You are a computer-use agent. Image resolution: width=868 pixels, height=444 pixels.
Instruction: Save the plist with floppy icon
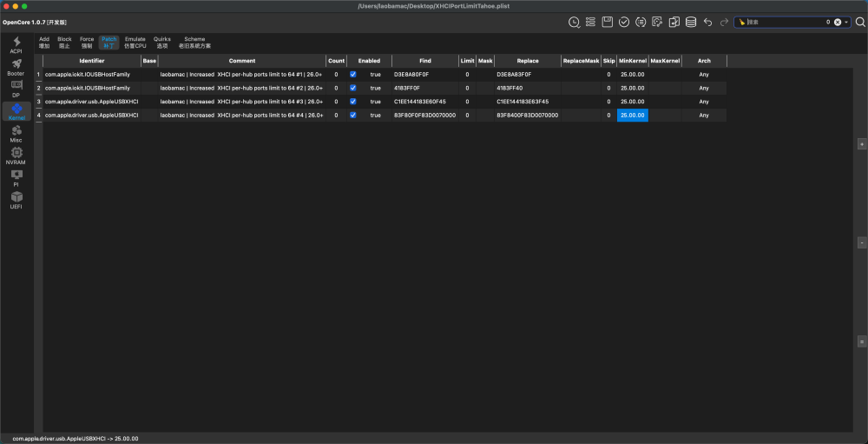[608, 23]
